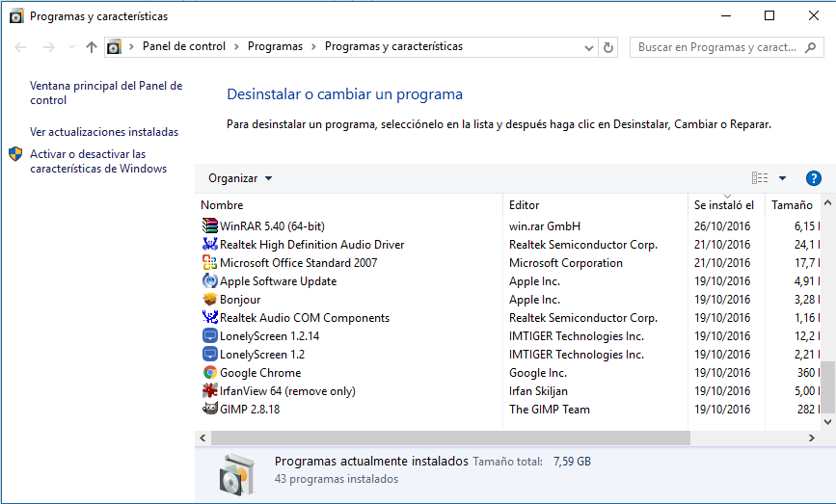The image size is (836, 504).
Task: Select Bonjour program name
Action: tap(240, 300)
